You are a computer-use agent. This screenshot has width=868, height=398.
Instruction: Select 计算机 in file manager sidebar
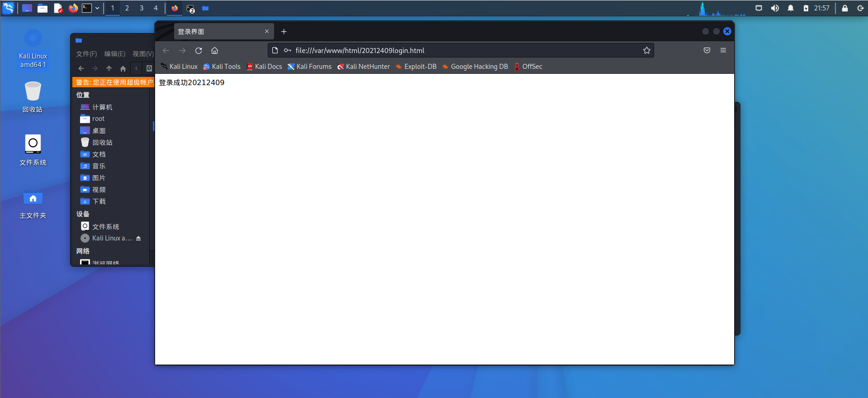[x=111, y=107]
